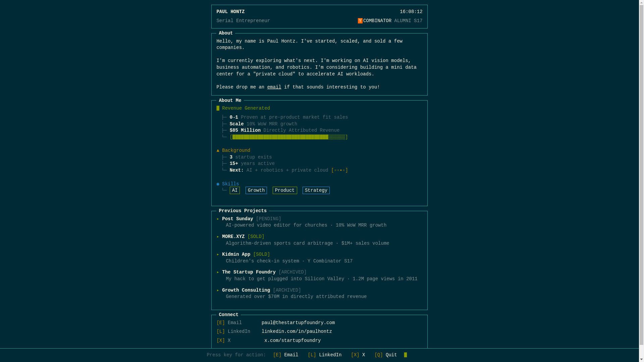Open x.com/startupfoundry link
The width and height of the screenshot is (644, 362).
(292, 341)
